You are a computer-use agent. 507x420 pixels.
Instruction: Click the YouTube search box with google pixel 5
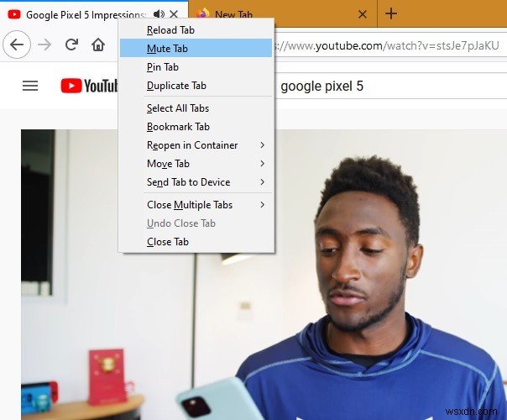391,86
